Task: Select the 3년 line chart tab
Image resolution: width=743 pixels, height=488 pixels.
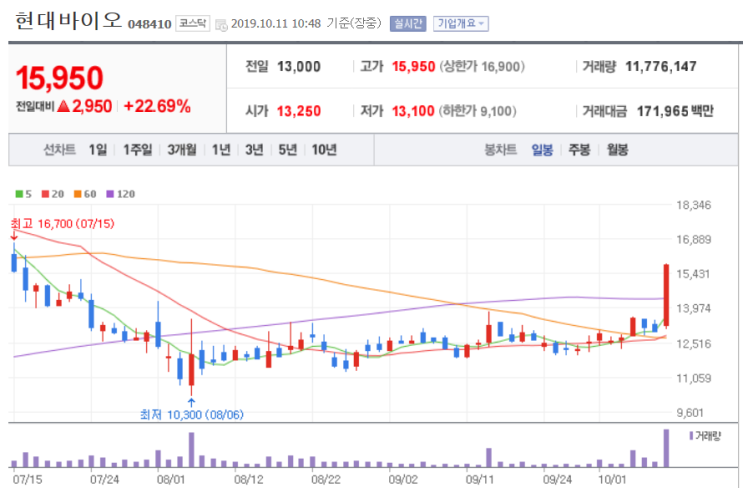Action: point(254,150)
